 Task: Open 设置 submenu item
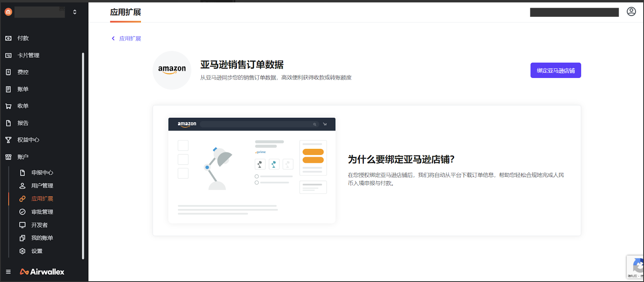[x=37, y=251]
